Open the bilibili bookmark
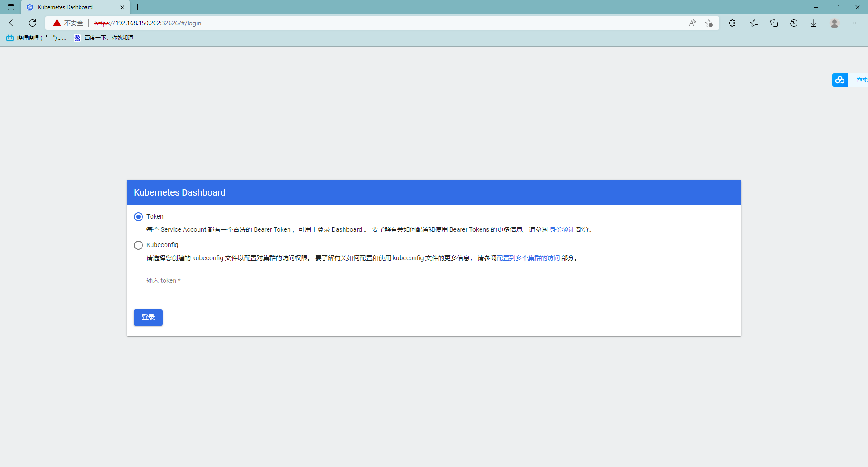 click(x=36, y=38)
